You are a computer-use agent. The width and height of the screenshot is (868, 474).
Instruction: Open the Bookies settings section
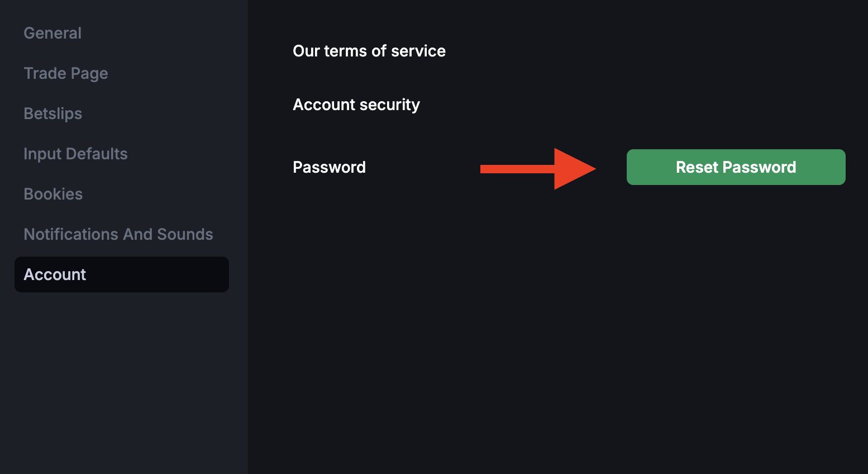tap(53, 194)
